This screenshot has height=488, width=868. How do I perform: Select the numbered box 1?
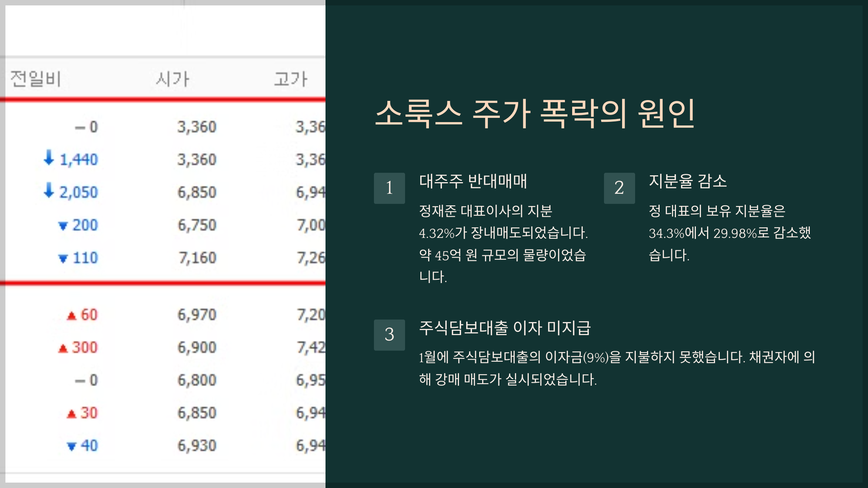(x=390, y=188)
